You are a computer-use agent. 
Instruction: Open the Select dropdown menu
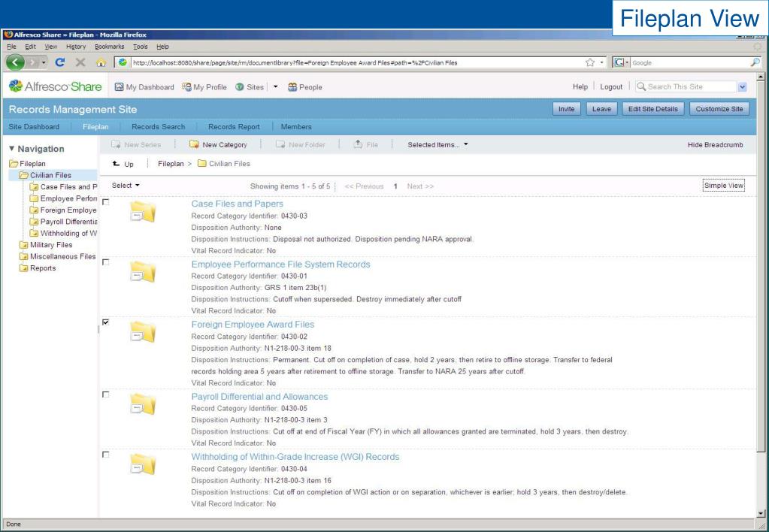click(x=126, y=186)
